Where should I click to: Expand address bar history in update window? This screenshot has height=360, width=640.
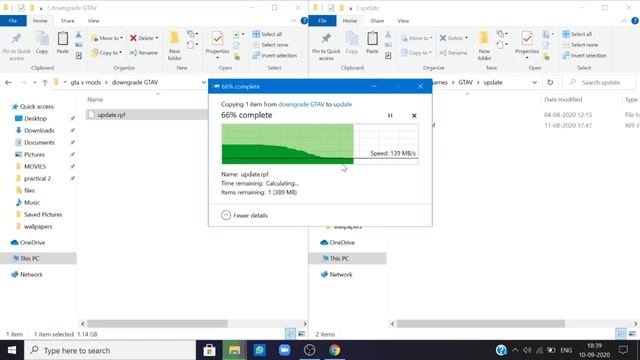[534, 82]
